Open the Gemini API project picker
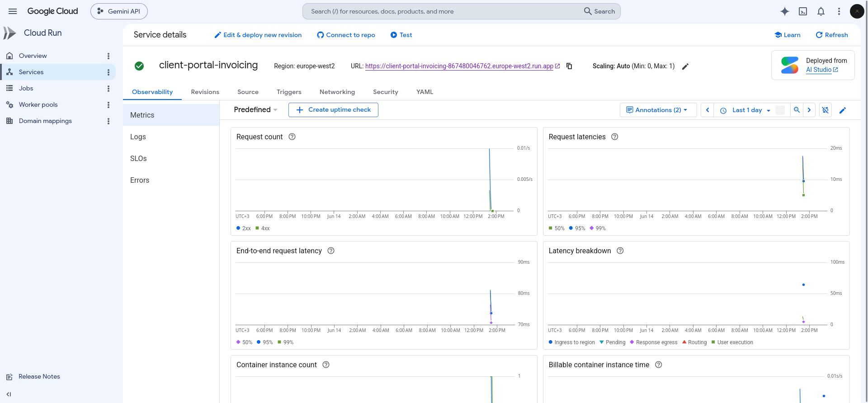 [119, 11]
